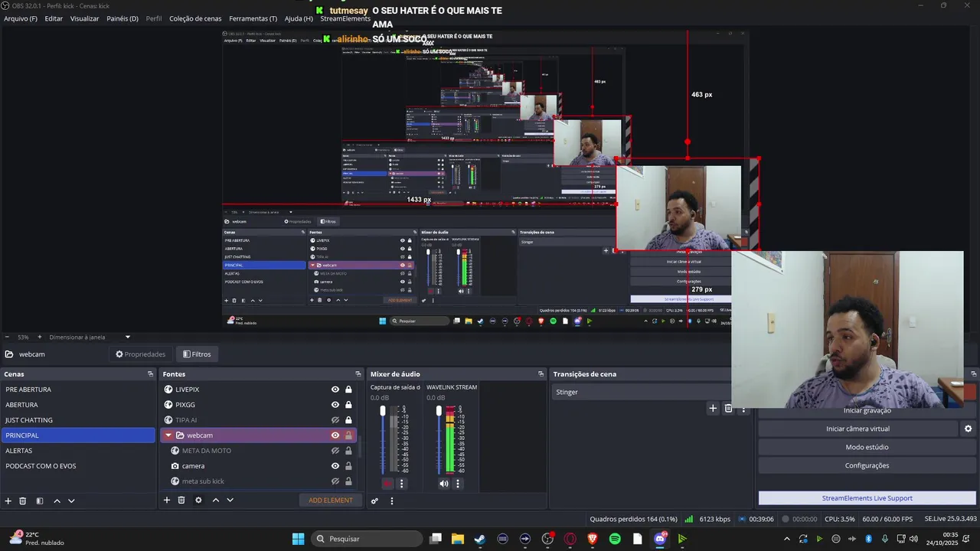Image resolution: width=980 pixels, height=551 pixels.
Task: Click the Propriedades button for webcam
Action: click(140, 354)
